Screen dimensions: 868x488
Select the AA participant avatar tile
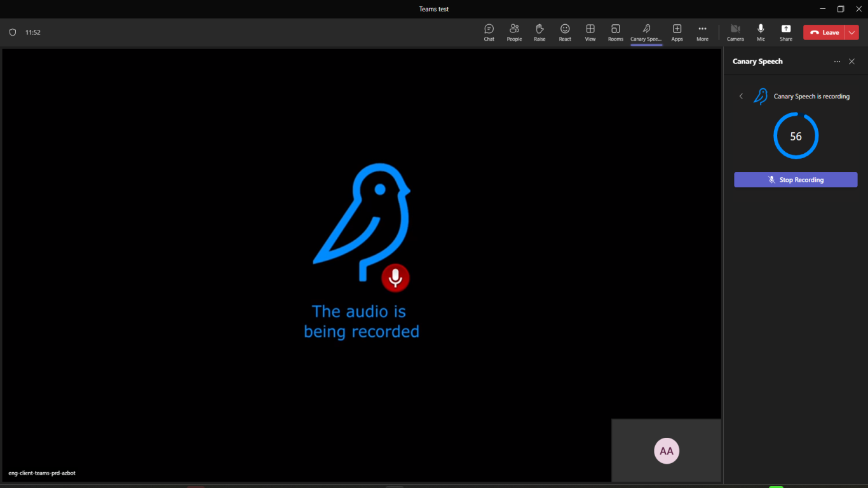667,451
